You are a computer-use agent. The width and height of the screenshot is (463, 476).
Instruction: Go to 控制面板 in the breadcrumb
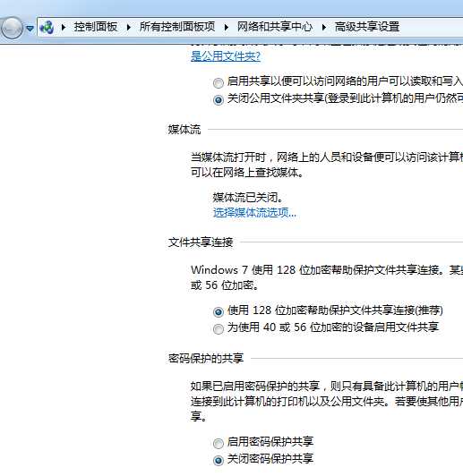(x=96, y=27)
